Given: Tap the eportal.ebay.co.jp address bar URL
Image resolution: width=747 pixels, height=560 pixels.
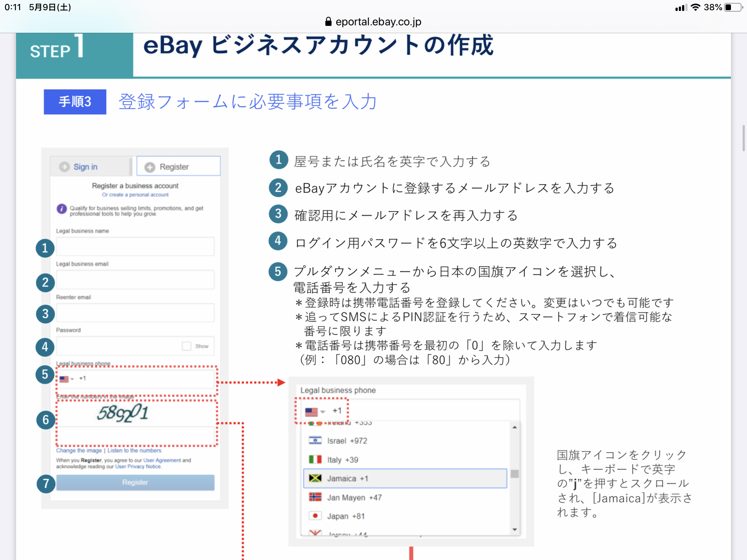Looking at the screenshot, I should pyautogui.click(x=378, y=22).
